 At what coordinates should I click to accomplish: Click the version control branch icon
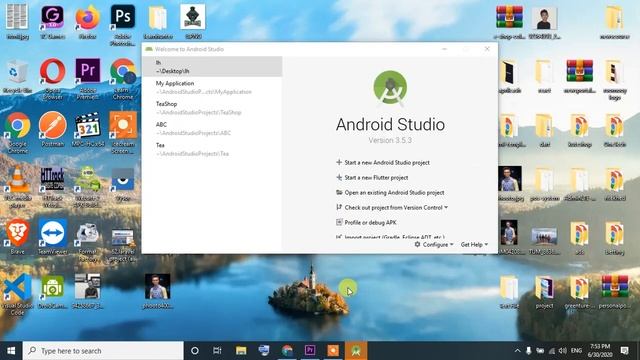339,207
